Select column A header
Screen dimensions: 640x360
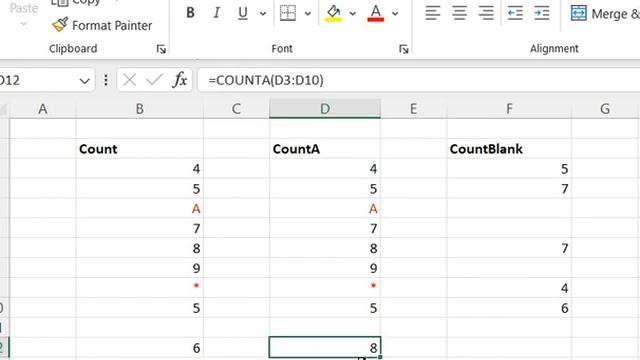[42, 109]
